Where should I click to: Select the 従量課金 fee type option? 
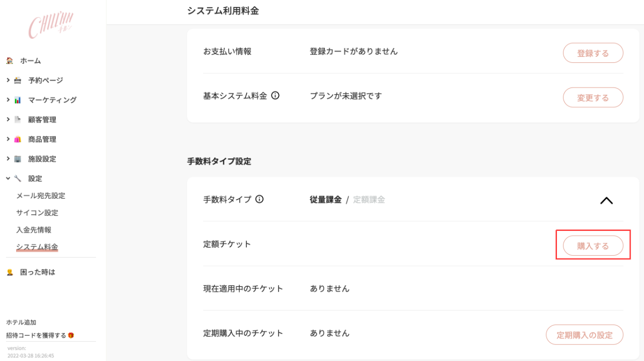click(325, 199)
